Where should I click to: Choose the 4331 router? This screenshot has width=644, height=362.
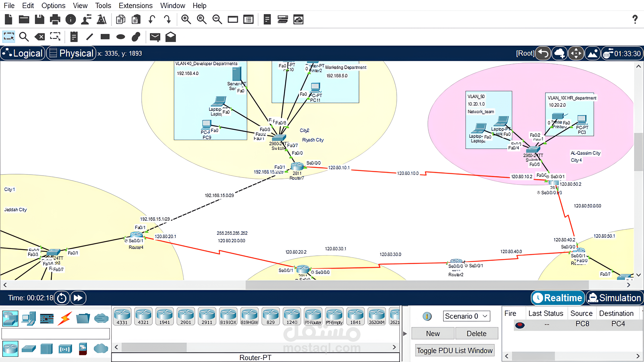(x=122, y=316)
